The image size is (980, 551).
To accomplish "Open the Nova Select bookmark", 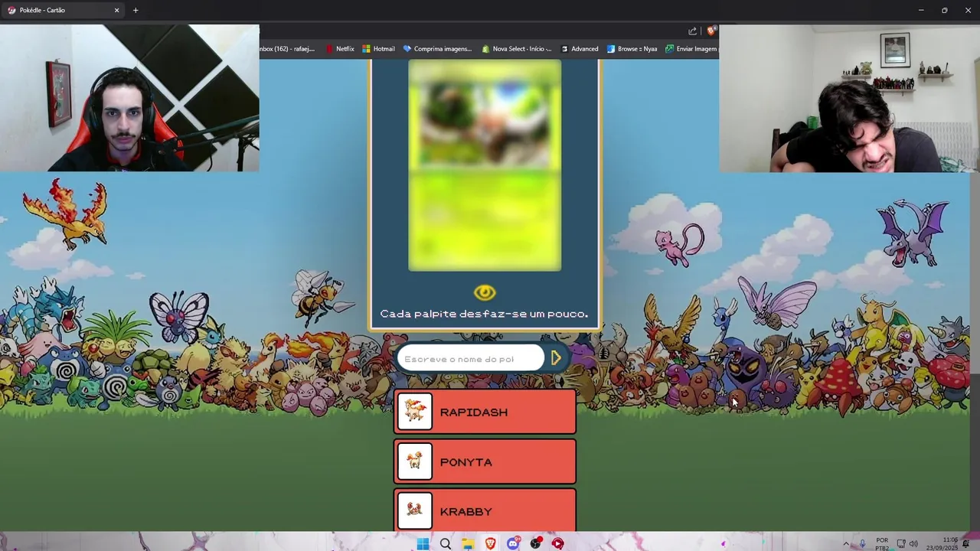I will [x=517, y=49].
